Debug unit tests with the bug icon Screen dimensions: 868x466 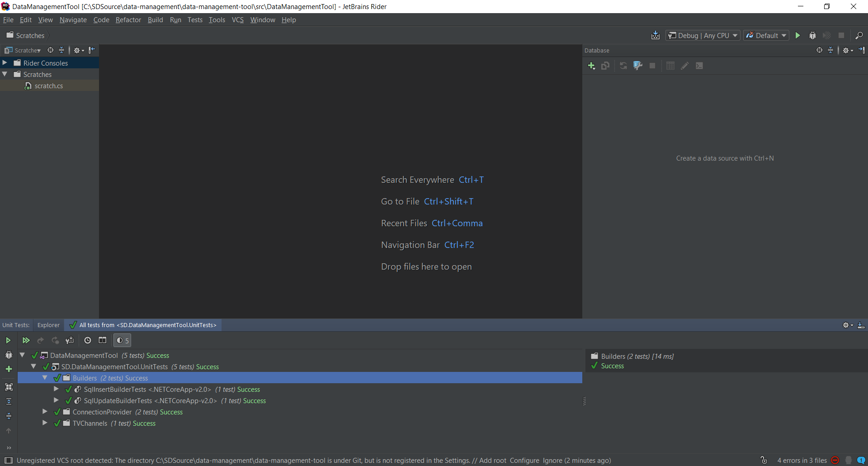[9, 355]
